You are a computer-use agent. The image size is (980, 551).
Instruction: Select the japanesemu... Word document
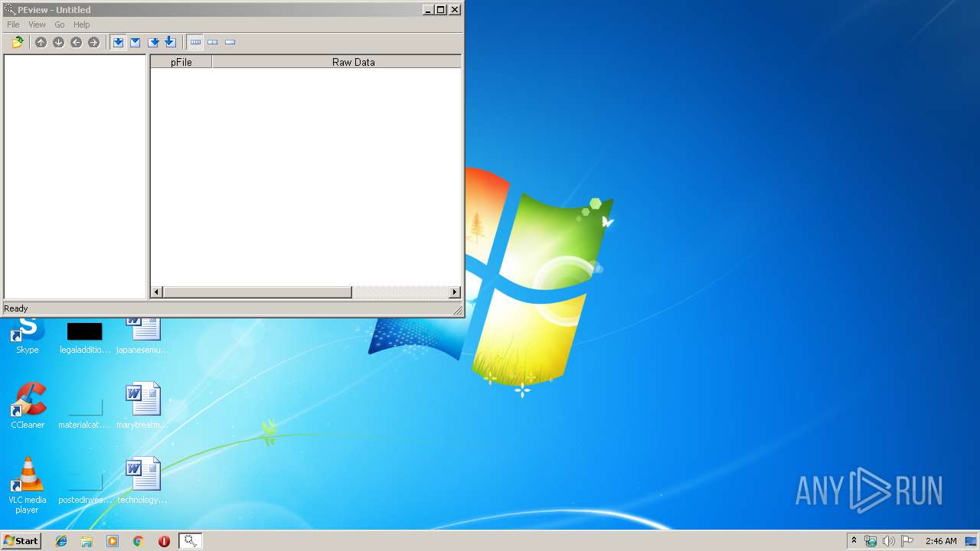pyautogui.click(x=142, y=336)
